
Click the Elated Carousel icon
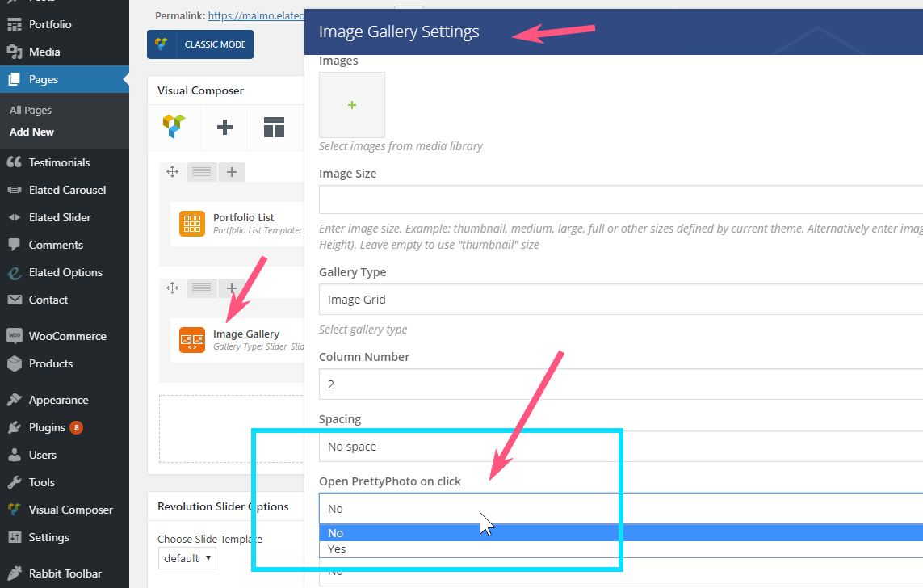click(14, 190)
